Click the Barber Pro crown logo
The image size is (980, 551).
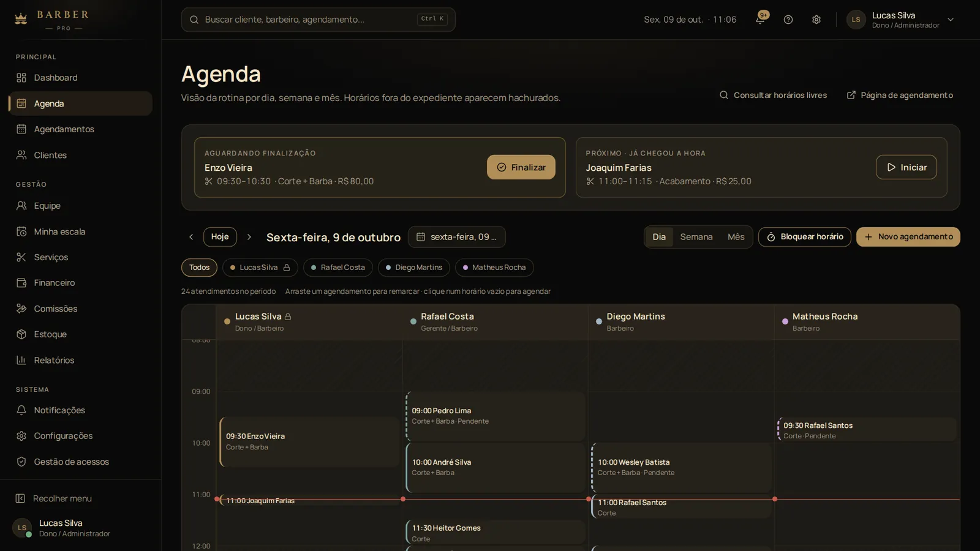point(21,18)
